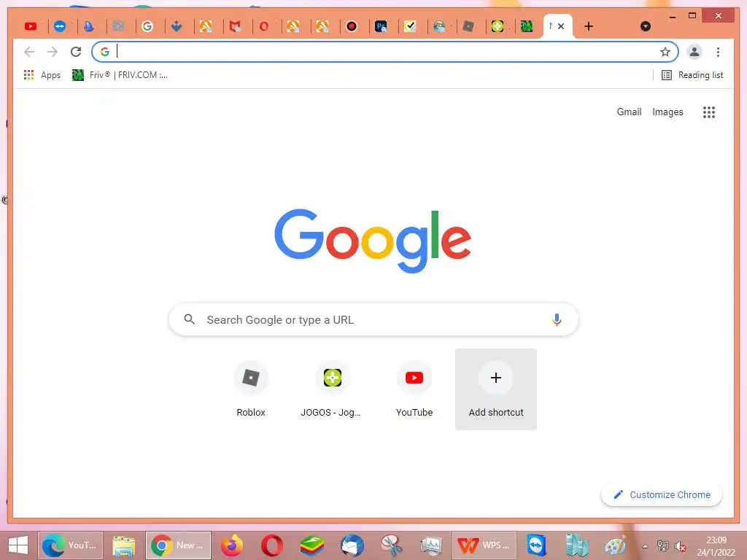This screenshot has height=560, width=747.
Task: Open the YouTube shortcut tile
Action: coord(414,389)
